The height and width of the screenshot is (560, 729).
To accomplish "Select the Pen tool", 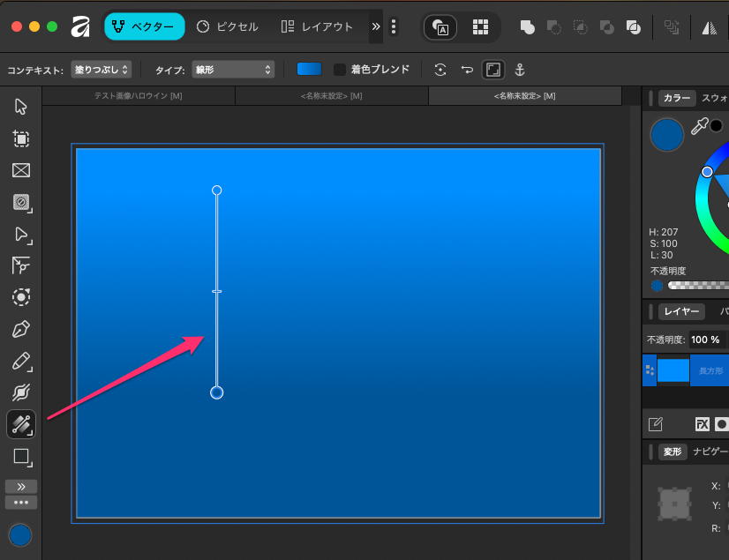I will [21, 330].
